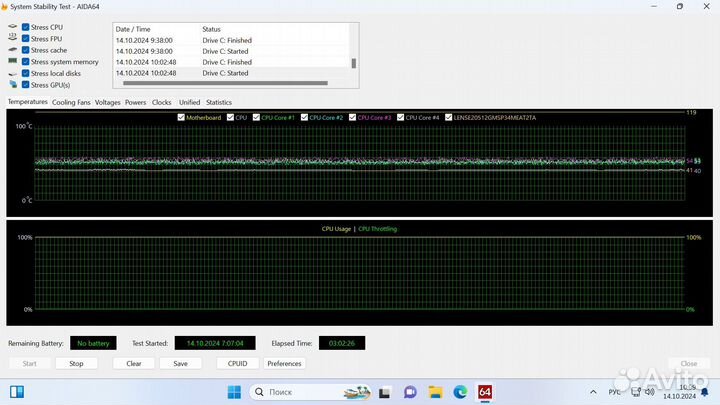Viewport: 720px width, 405px height.
Task: Click the GPU stress icon
Action: tap(13, 84)
